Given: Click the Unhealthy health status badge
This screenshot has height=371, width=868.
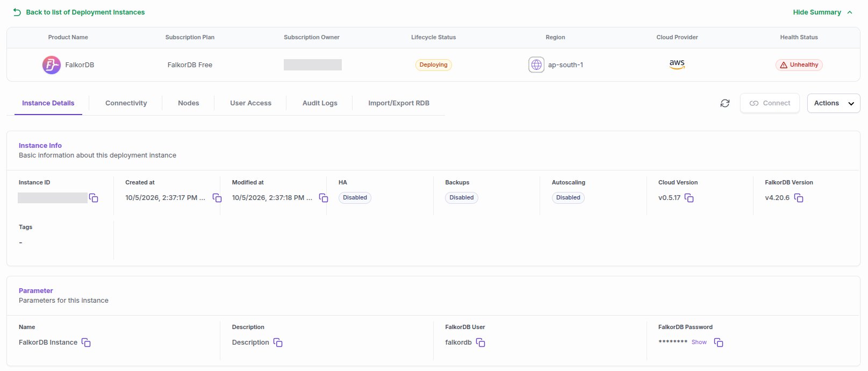Looking at the screenshot, I should (799, 65).
